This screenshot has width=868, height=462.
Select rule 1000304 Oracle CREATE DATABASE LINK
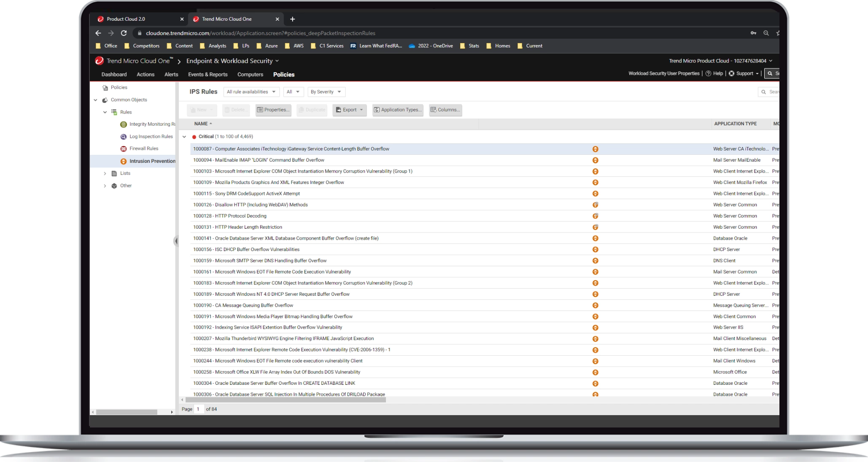(485, 383)
